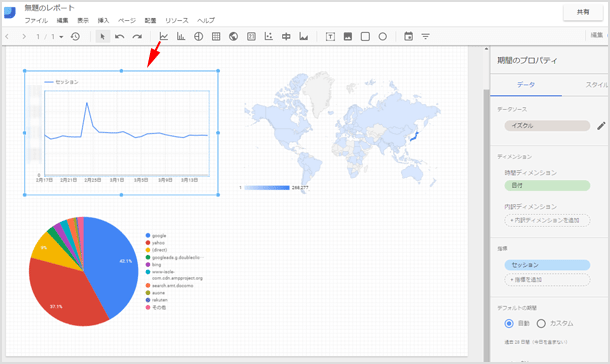
Task: Insert date range control
Action: pos(408,37)
